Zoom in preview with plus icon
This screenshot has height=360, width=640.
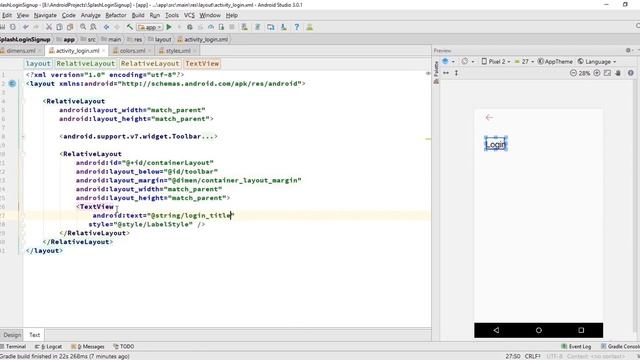tap(597, 73)
